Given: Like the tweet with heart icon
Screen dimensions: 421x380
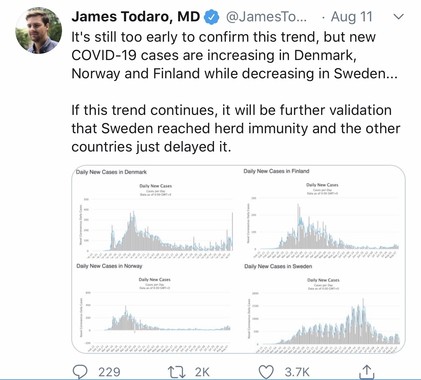Looking at the screenshot, I should click(x=266, y=372).
